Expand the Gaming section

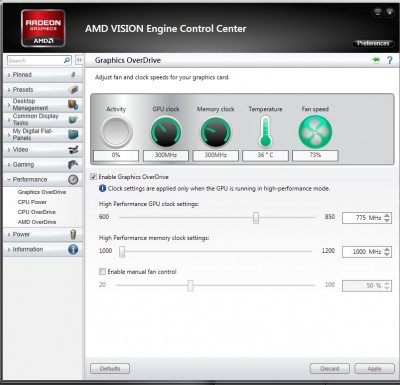click(42, 165)
